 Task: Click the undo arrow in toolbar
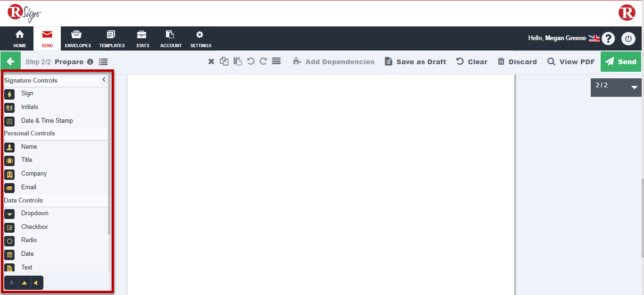251,61
